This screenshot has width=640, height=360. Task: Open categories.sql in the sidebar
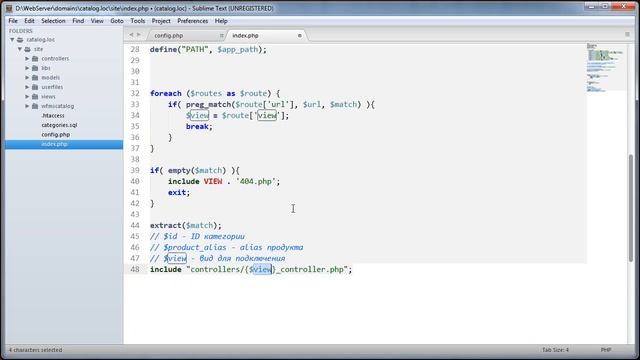click(59, 125)
